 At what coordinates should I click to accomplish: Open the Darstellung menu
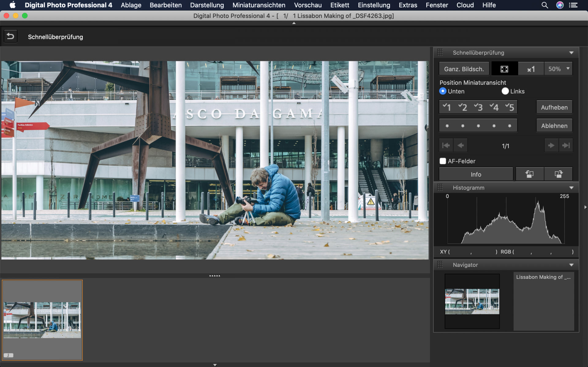point(207,5)
